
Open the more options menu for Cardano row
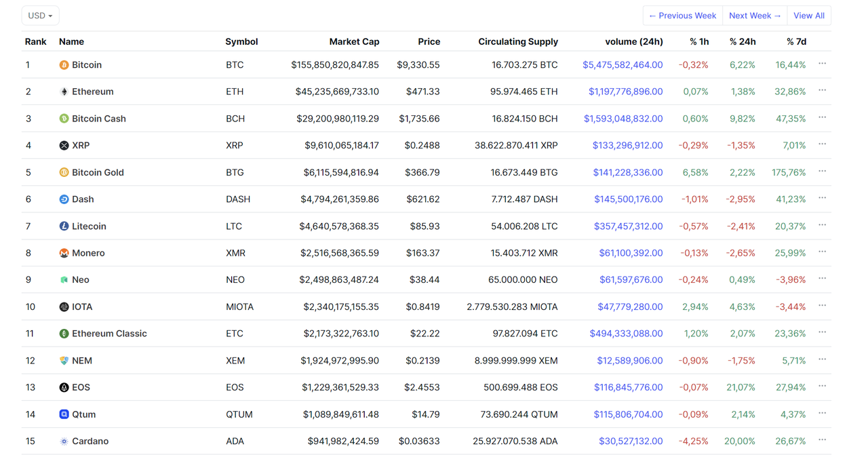[x=822, y=440]
